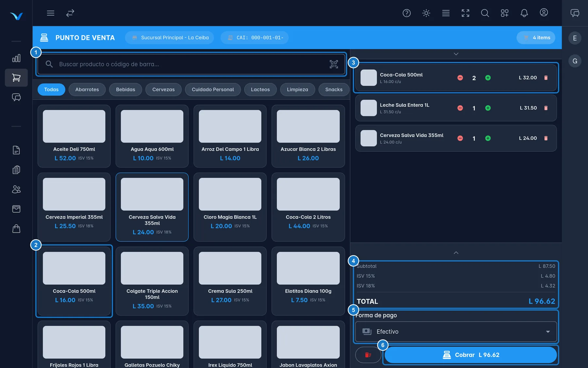Open the document sidebar icon
This screenshot has width=588, height=368.
16,150
